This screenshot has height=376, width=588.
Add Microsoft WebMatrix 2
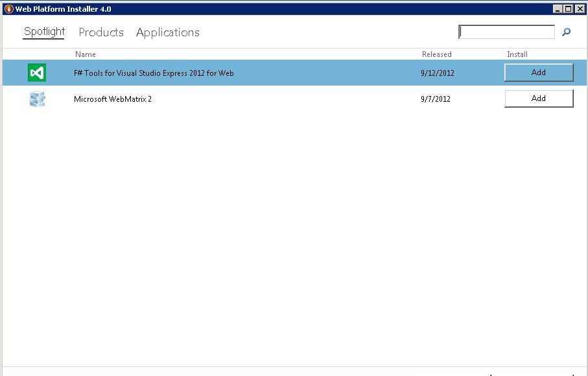tap(538, 98)
